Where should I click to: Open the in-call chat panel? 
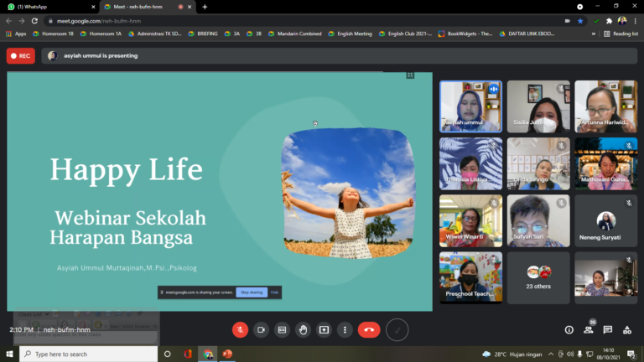(608, 330)
